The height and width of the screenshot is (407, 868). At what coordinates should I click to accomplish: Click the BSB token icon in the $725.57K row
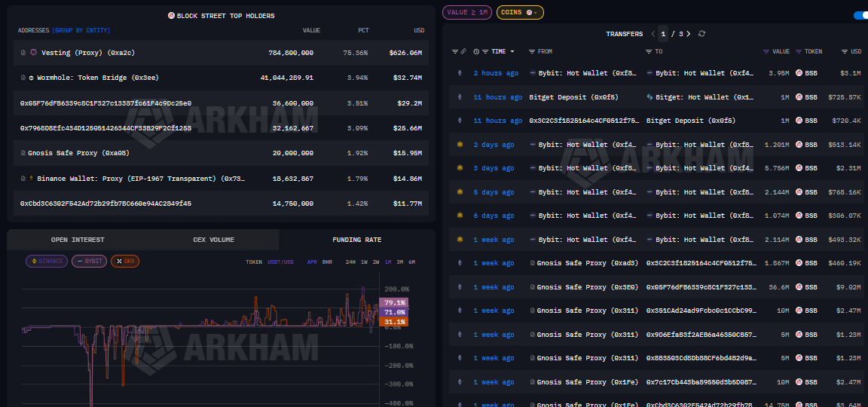point(799,97)
